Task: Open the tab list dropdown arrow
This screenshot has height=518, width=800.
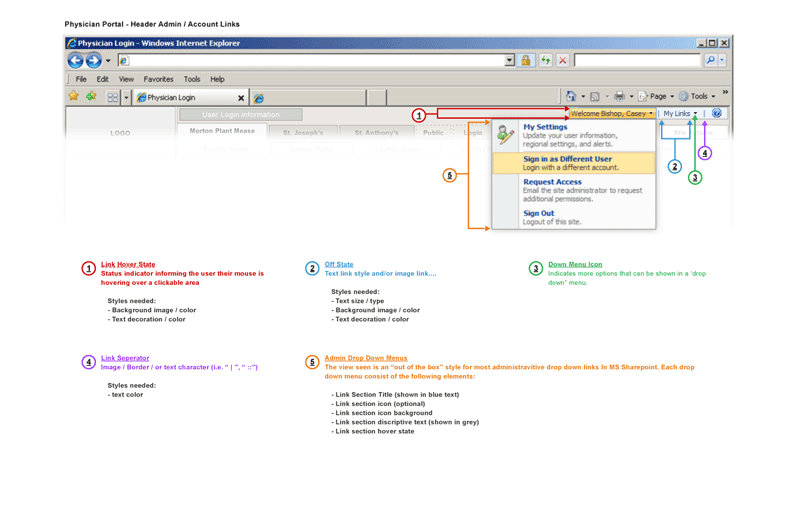Action: point(126,97)
